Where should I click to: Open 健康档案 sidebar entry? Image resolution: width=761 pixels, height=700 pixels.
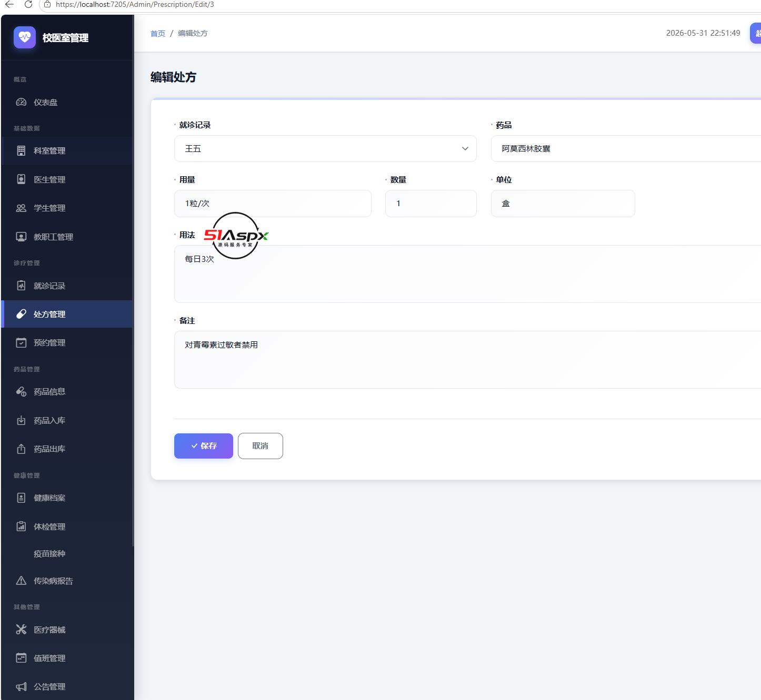click(67, 498)
